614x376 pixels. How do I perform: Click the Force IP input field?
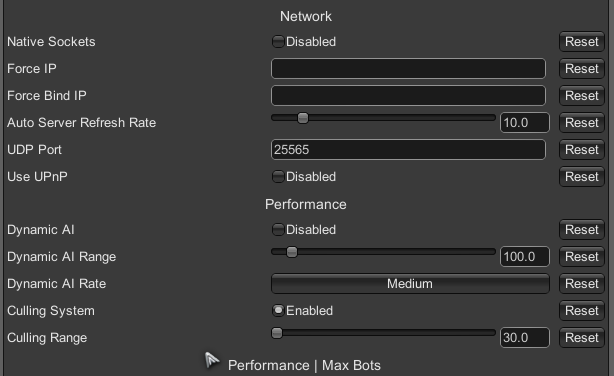(408, 69)
